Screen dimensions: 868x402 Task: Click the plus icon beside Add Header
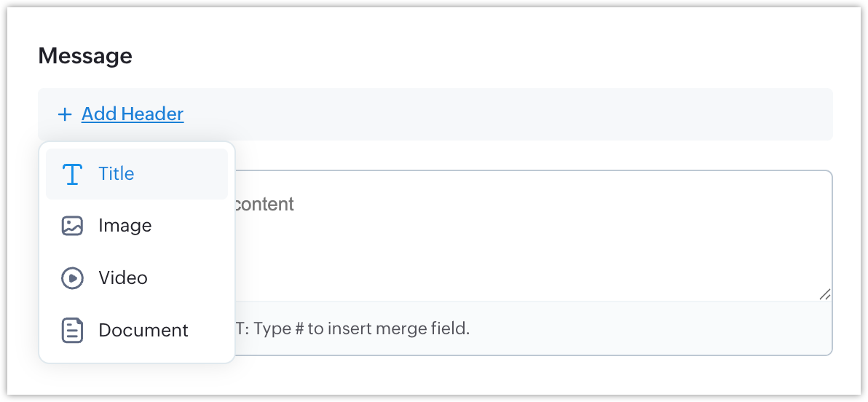tap(65, 114)
